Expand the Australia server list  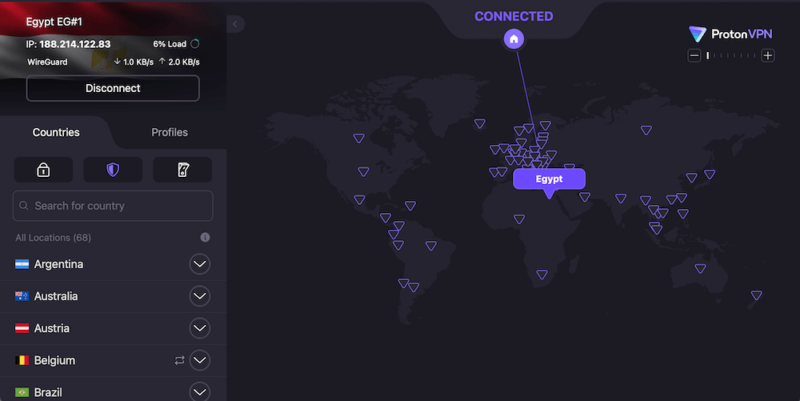(199, 296)
